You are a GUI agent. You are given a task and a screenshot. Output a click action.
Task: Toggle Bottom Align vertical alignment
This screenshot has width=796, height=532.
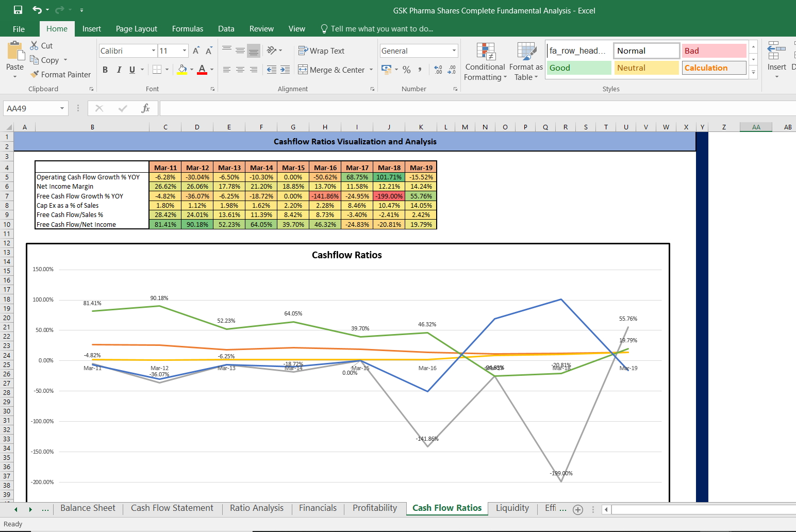coord(254,50)
